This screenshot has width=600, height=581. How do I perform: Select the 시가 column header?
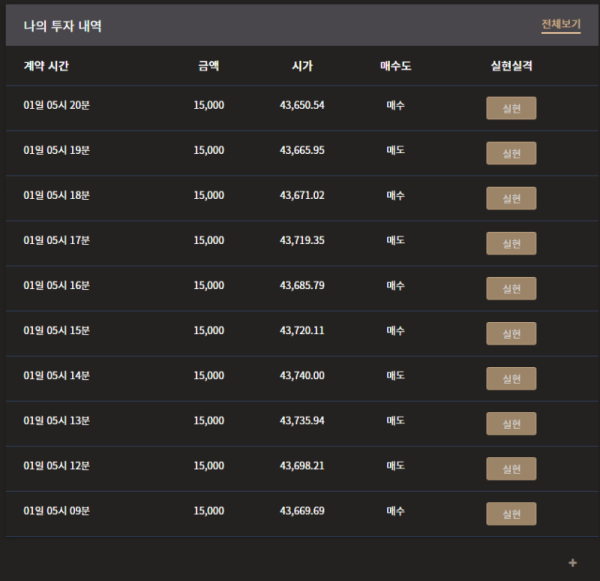[x=302, y=66]
